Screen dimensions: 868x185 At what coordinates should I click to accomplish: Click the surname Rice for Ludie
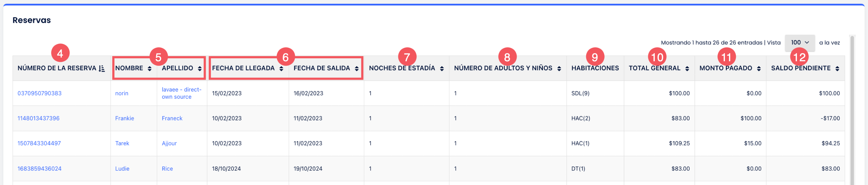pyautogui.click(x=167, y=168)
